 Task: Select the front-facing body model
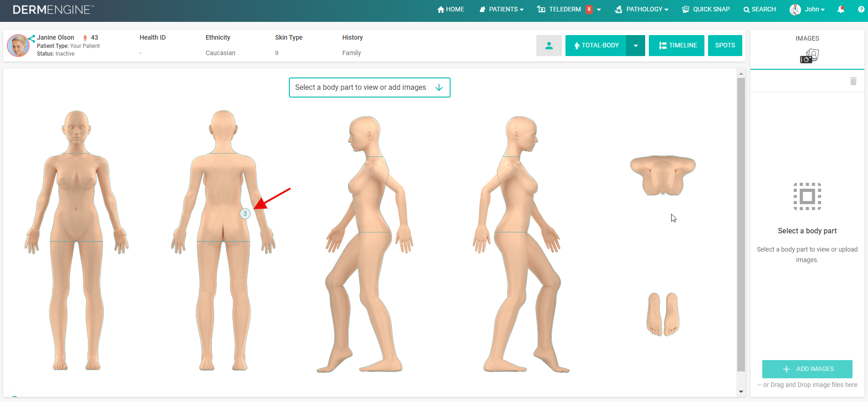[77, 240]
